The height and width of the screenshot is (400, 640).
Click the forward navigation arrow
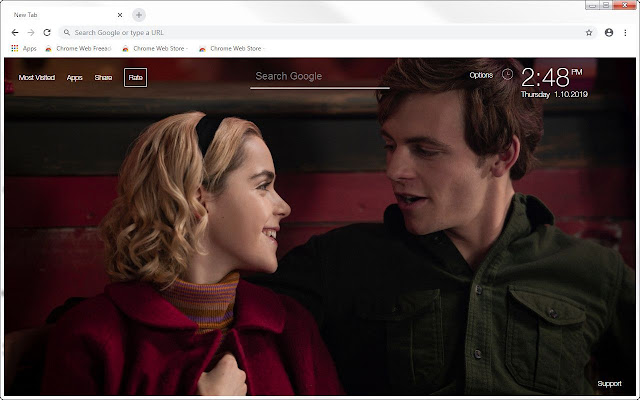pyautogui.click(x=31, y=33)
